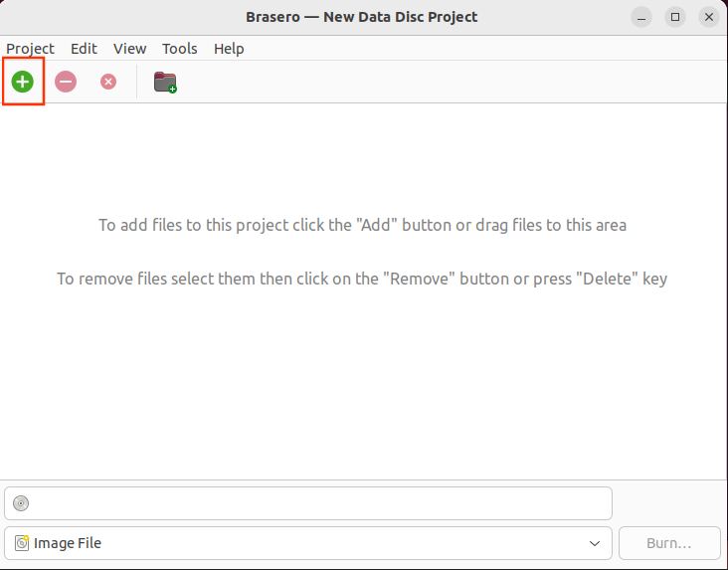
Task: Open the Help menu
Action: click(x=229, y=49)
